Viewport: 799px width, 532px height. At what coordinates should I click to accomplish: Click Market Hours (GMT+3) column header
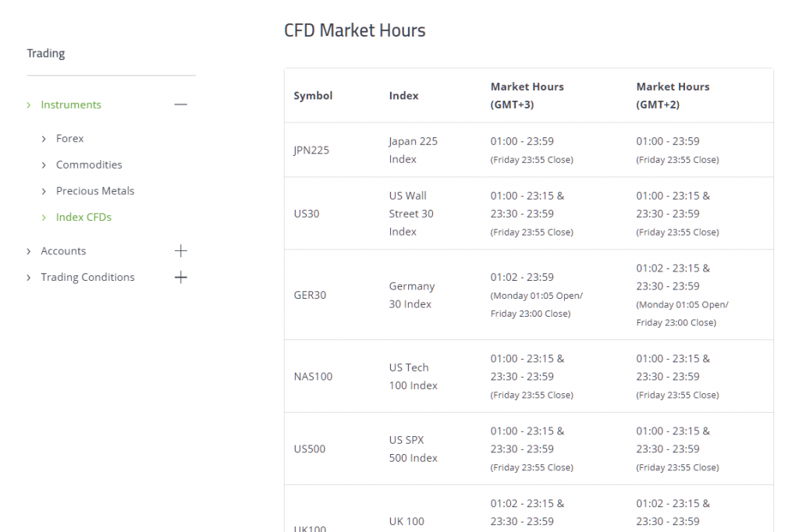point(527,95)
